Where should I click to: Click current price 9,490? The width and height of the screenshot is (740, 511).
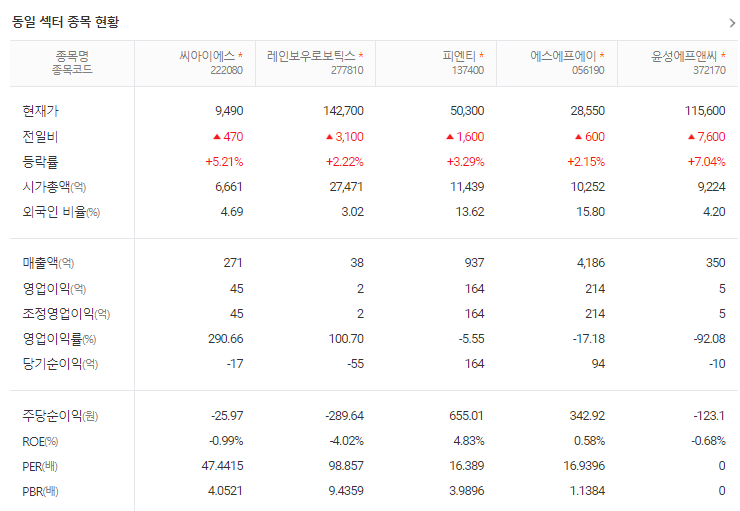[229, 111]
